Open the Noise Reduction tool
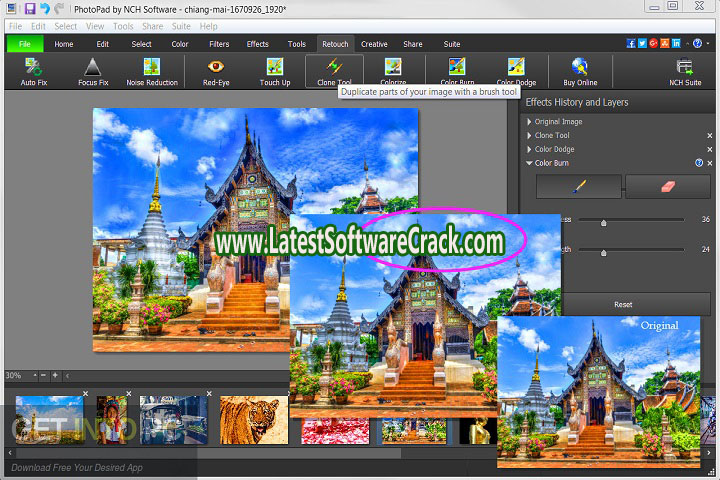The height and width of the screenshot is (480, 720). click(x=152, y=71)
